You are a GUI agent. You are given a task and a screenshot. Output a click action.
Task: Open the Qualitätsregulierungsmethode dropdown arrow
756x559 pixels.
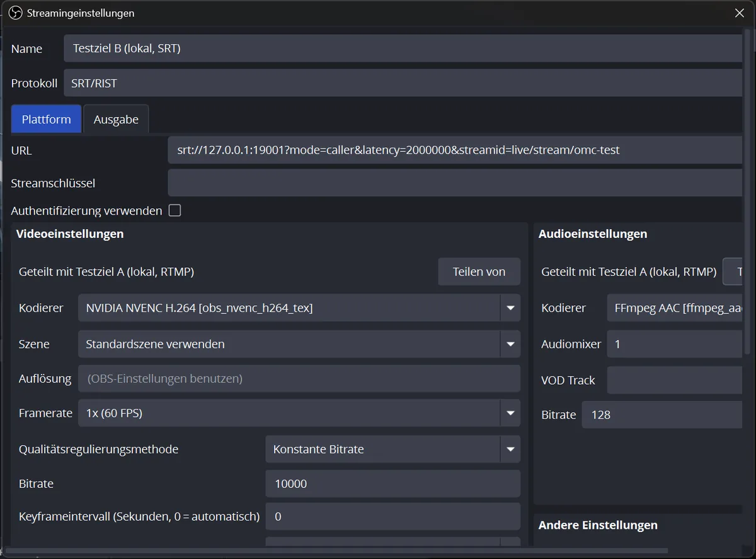tap(510, 449)
